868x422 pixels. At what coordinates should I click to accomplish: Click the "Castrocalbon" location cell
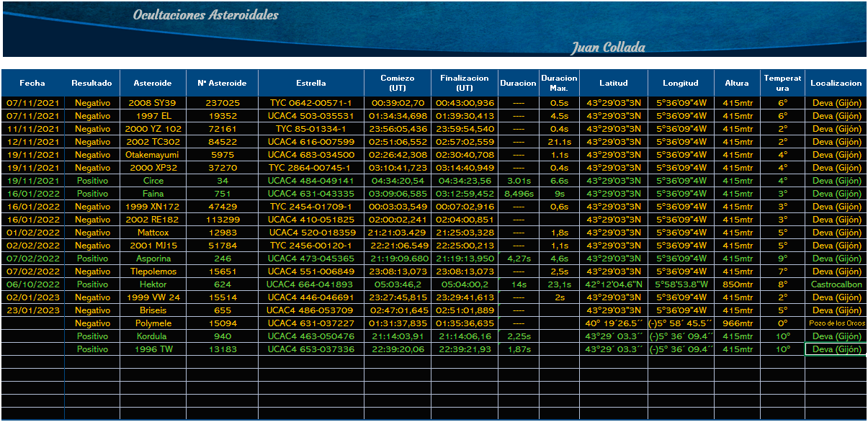click(x=836, y=284)
